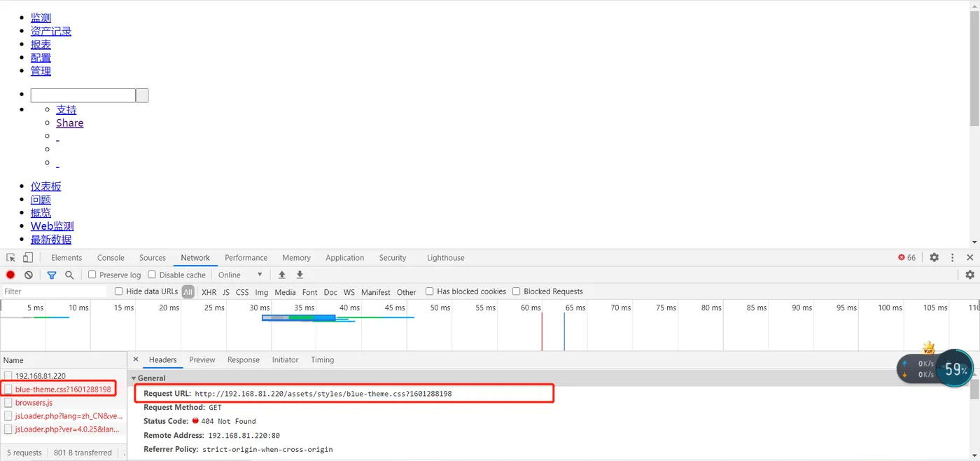The height and width of the screenshot is (461, 980).
Task: Select the browsers.js request row
Action: (x=64, y=403)
